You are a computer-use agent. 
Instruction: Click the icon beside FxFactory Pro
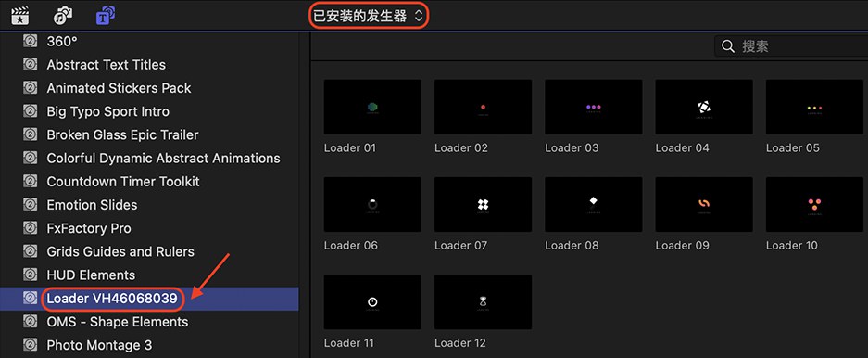click(x=30, y=228)
